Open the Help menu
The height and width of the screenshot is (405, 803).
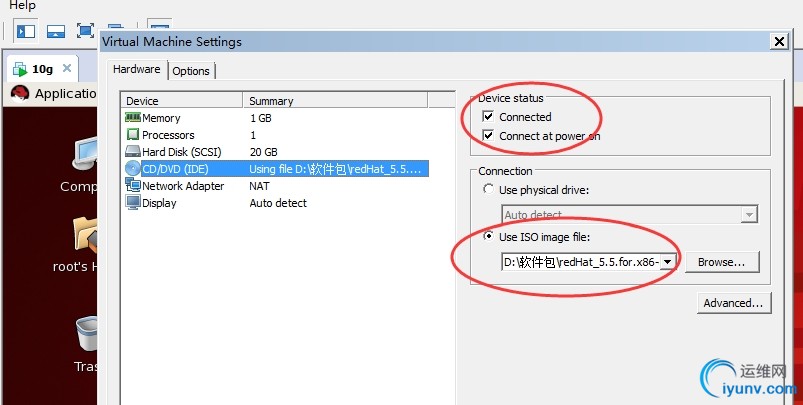pyautogui.click(x=22, y=6)
